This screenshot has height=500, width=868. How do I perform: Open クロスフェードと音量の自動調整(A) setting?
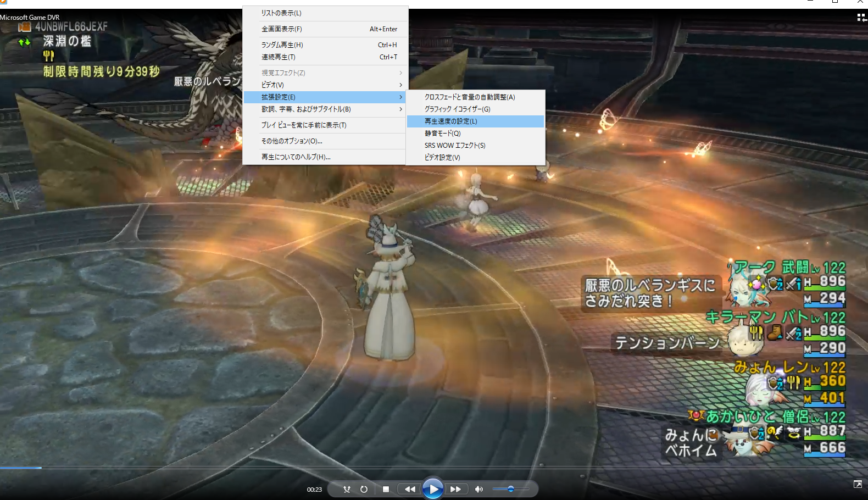(475, 97)
